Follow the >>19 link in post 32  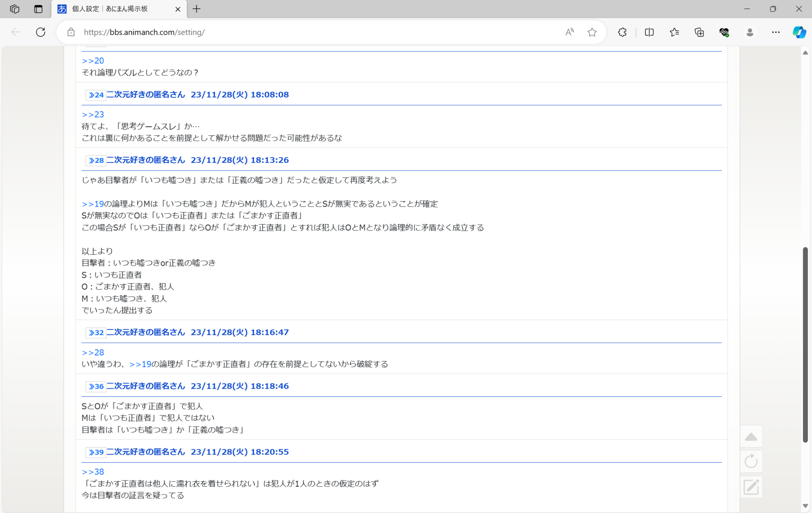(140, 364)
